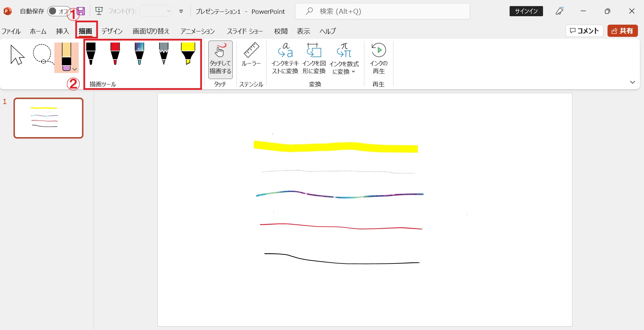Collapse the ribbon with chevron
The width and height of the screenshot is (644, 330).
(633, 82)
